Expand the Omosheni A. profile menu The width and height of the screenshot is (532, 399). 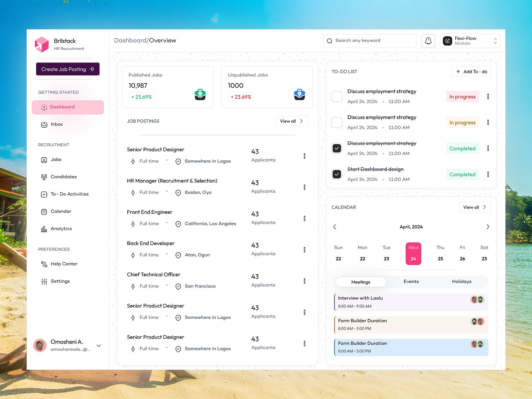coord(99,346)
